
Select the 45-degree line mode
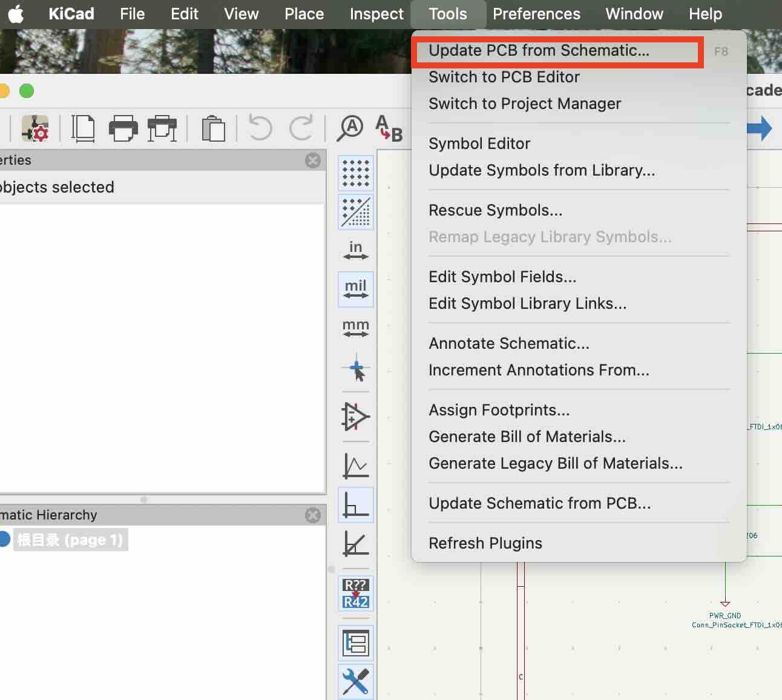click(356, 544)
